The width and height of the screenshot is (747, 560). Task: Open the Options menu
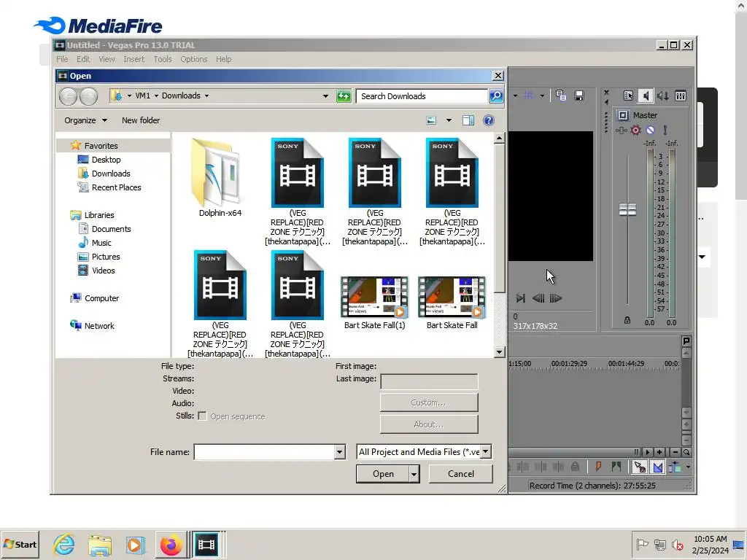coord(194,59)
